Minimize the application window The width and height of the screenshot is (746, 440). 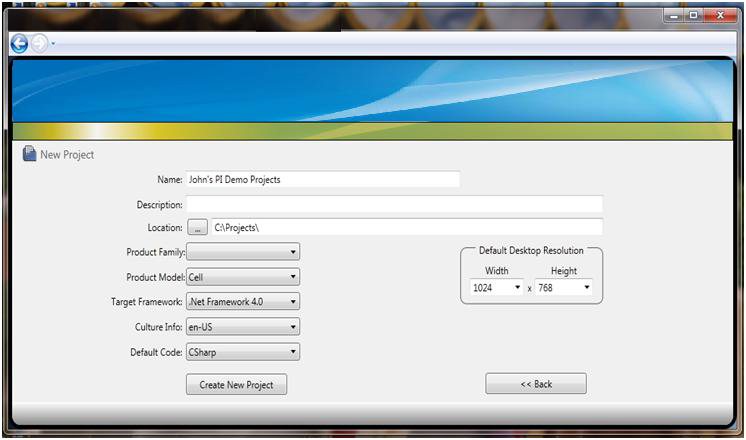click(675, 16)
